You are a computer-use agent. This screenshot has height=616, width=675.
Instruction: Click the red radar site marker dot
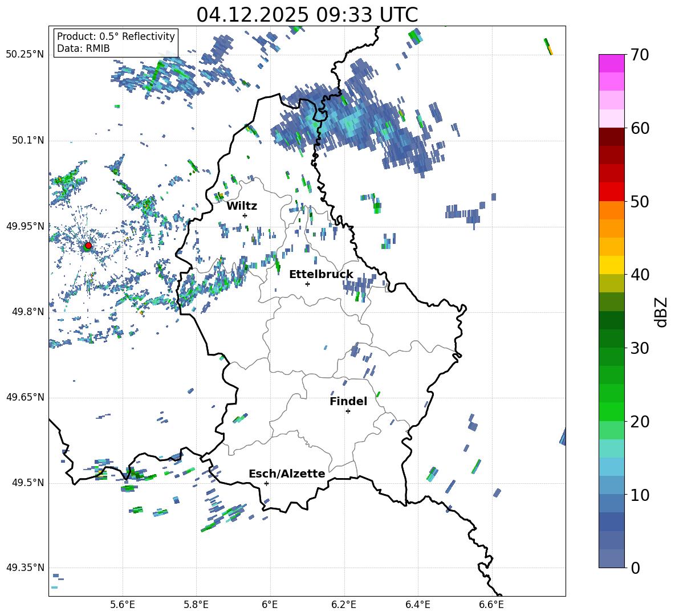tap(88, 245)
